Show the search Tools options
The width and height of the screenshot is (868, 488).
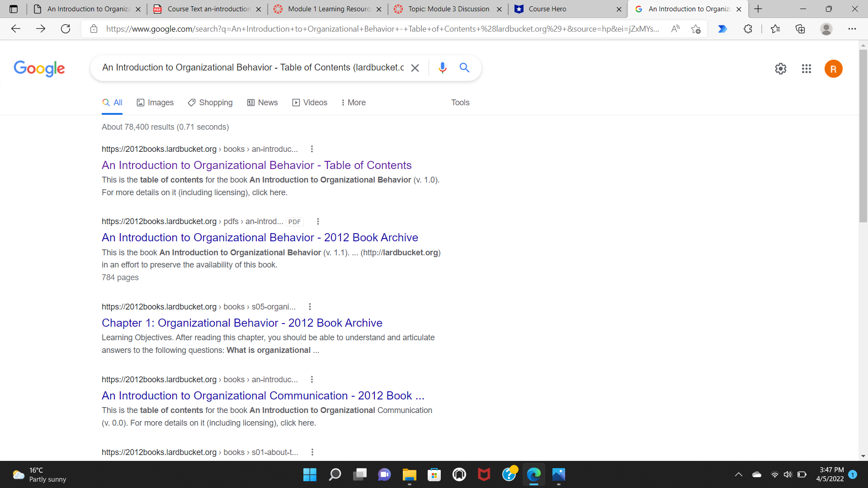point(460,103)
